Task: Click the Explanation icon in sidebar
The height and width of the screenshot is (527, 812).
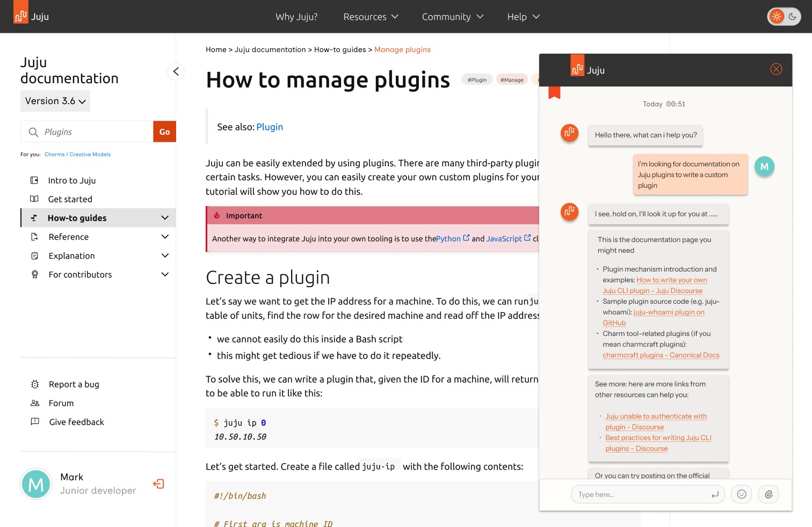Action: click(x=34, y=256)
